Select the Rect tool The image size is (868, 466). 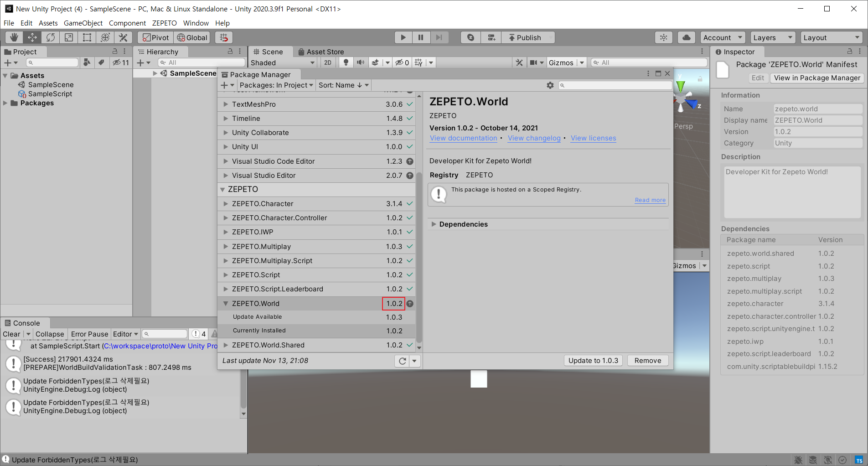tap(87, 37)
